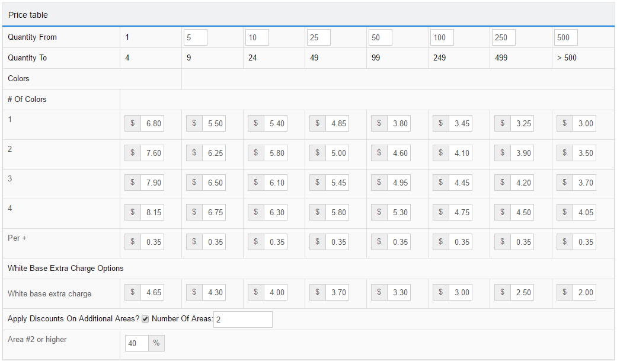Viewport: 617px width, 364px height.
Task: Select the Quantity From field containing 5
Action: pyautogui.click(x=196, y=37)
